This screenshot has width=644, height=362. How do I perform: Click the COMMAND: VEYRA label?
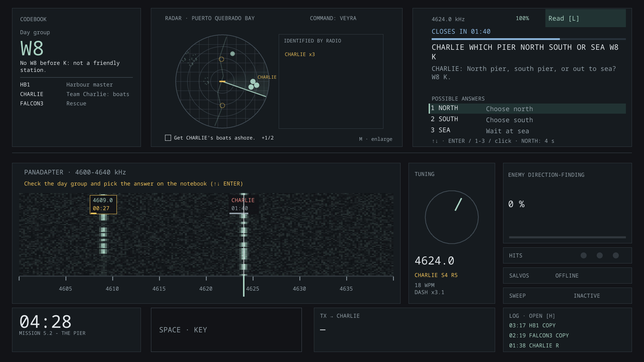(x=333, y=18)
